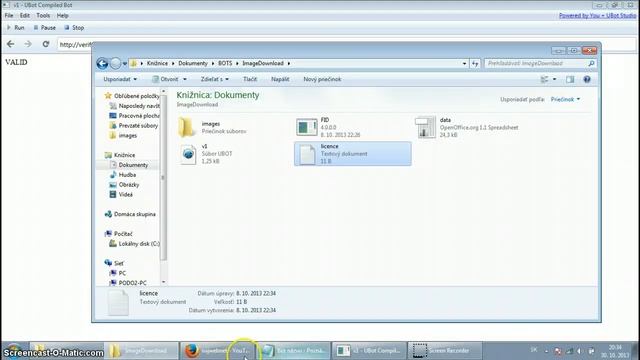Select Videá library in sidebar

121,194
